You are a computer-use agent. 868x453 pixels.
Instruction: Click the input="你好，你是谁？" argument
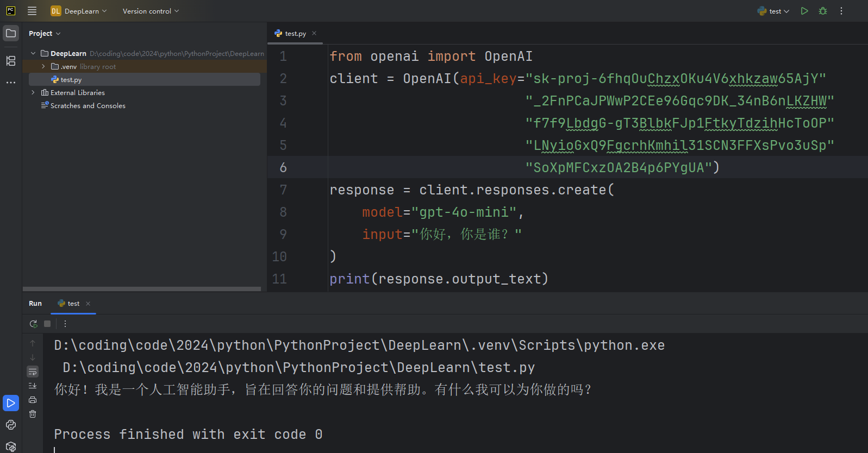pos(442,234)
